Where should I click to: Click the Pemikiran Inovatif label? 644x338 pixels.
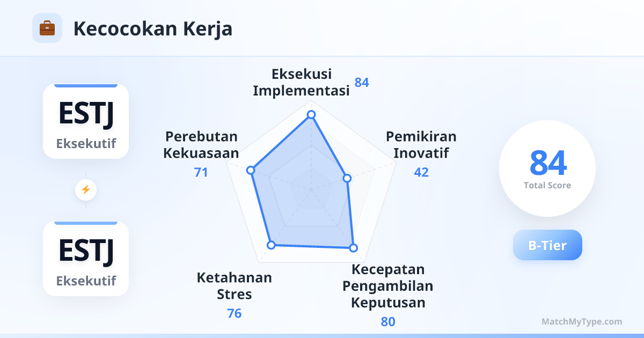click(x=421, y=145)
